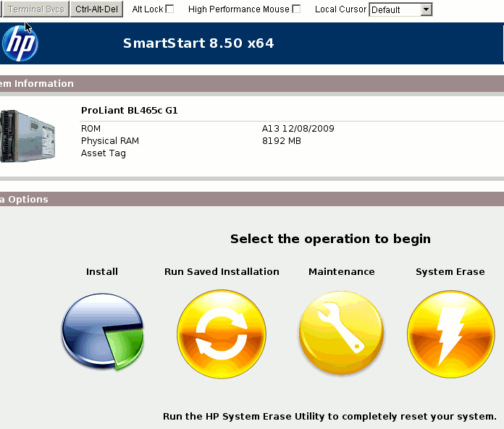Select the ROM version A13 12/08/2009
The height and width of the screenshot is (429, 504).
coord(298,129)
